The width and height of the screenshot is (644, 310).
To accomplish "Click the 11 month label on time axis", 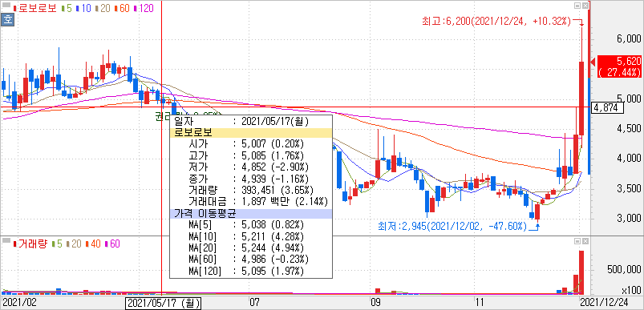I will 479,303.
